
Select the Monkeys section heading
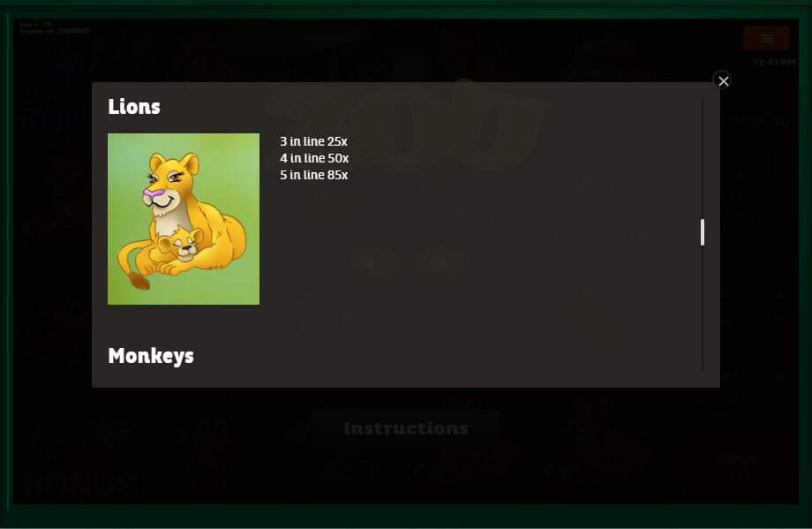point(151,356)
